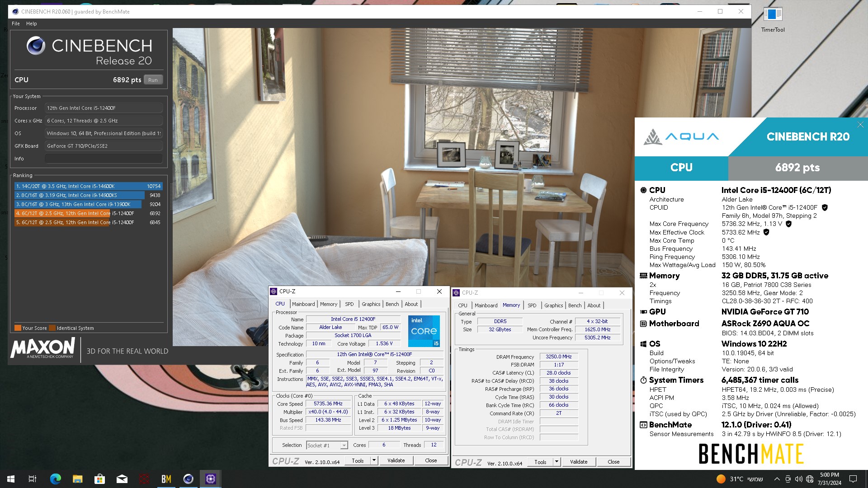Open Microsoft Store from the taskbar

[x=99, y=479]
